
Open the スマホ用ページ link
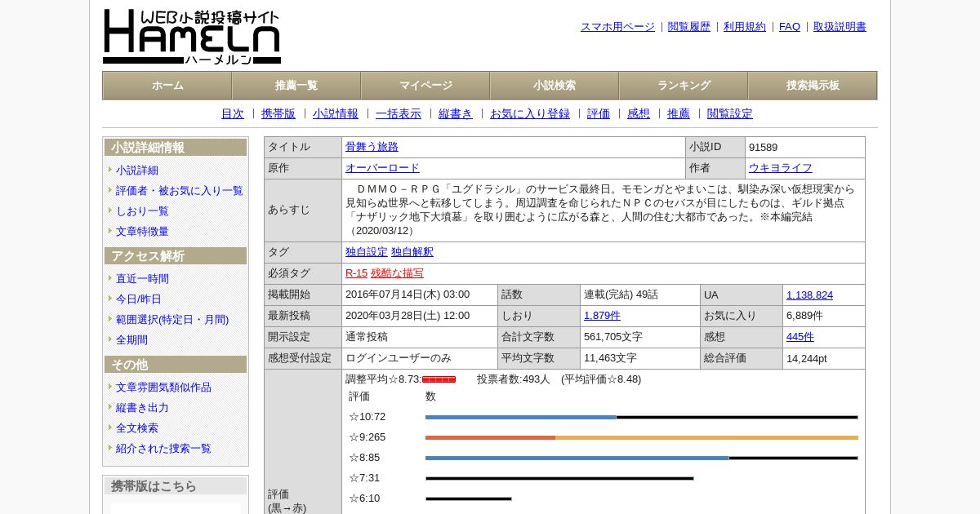tap(617, 27)
